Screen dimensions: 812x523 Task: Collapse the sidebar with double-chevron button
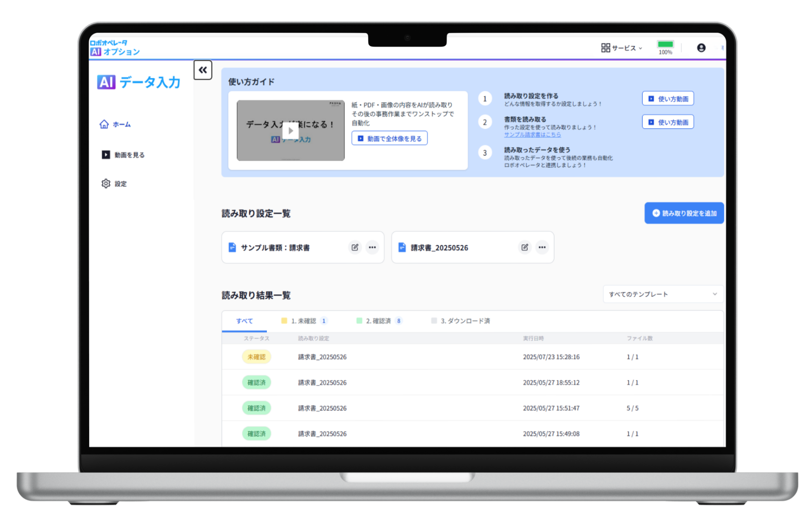pyautogui.click(x=203, y=70)
